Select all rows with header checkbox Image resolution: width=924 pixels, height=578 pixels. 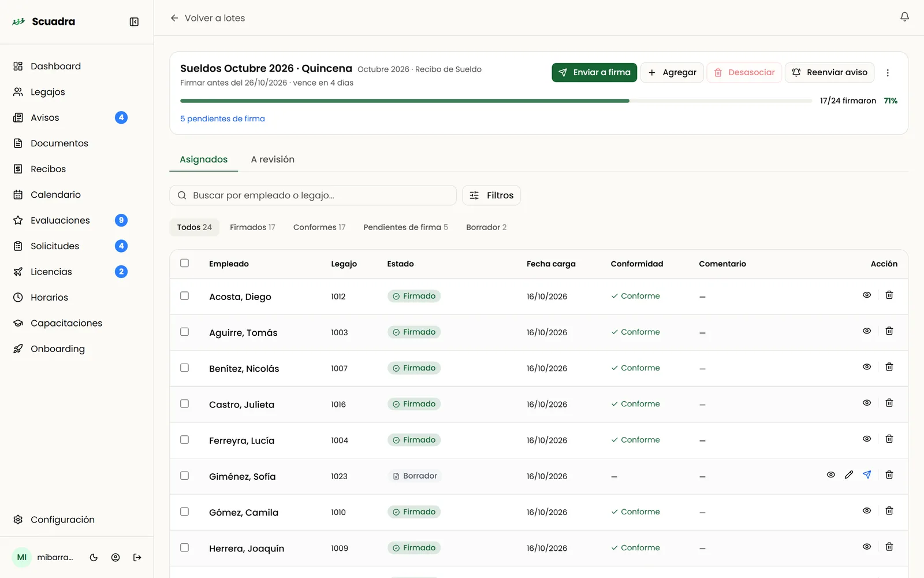[x=184, y=263]
